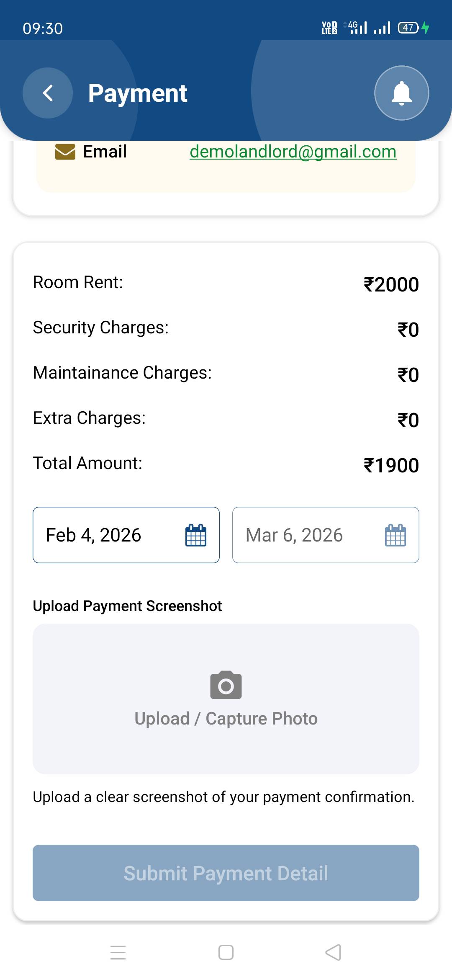This screenshot has width=452, height=980.
Task: Tap the email envelope icon
Action: 65,152
